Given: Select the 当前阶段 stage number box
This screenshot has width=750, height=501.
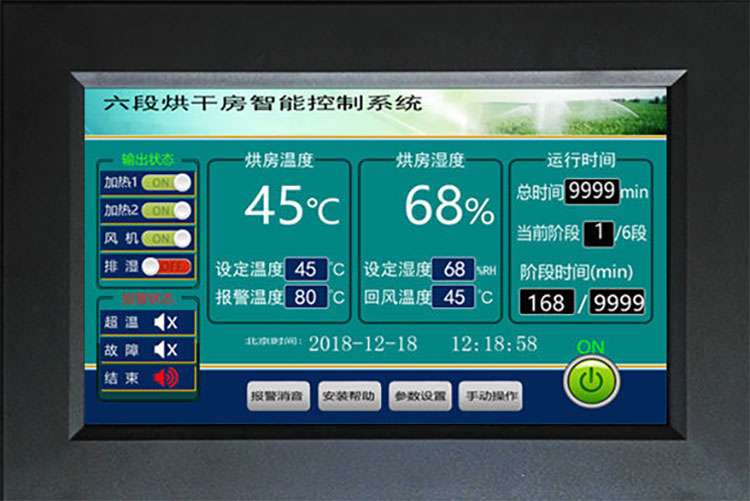Looking at the screenshot, I should point(598,233).
